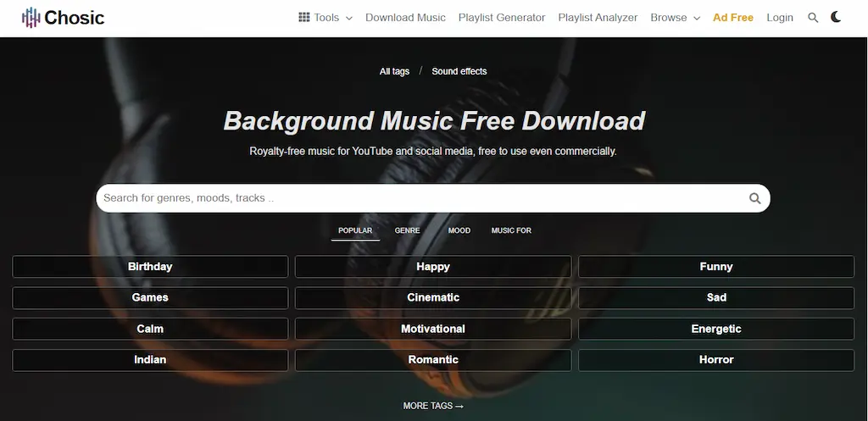
Task: Click the Chosic brand name text
Action: tap(75, 18)
